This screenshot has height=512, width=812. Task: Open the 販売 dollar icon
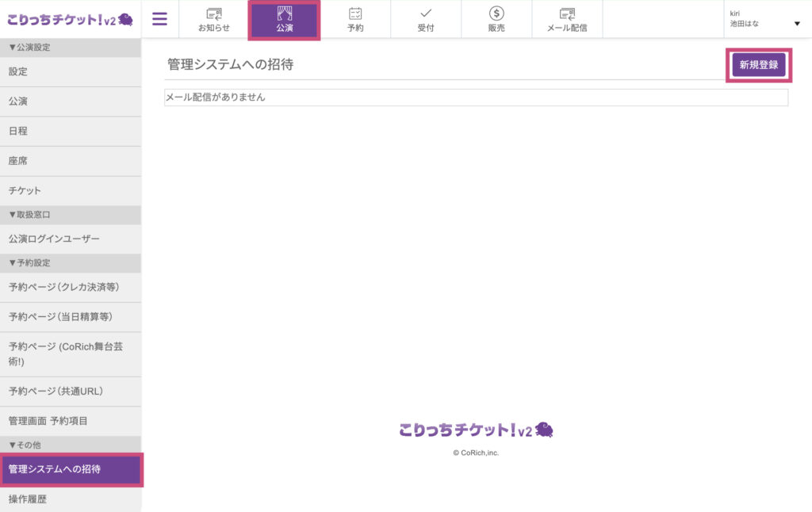[496, 19]
